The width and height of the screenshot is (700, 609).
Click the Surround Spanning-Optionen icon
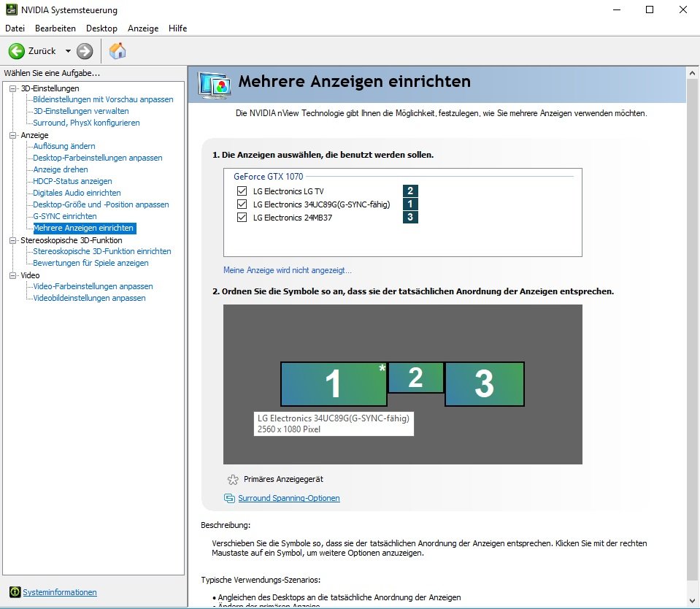(229, 498)
